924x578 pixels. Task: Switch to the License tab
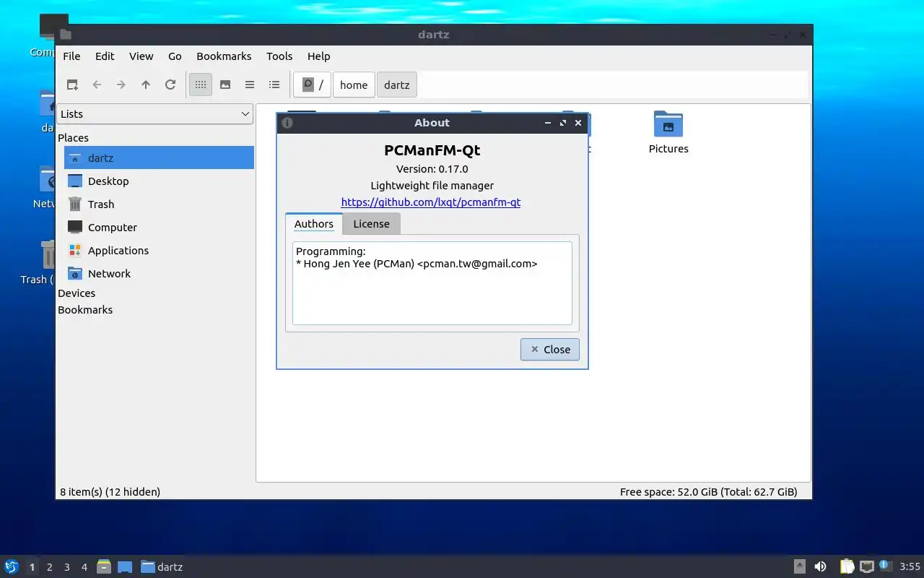pyautogui.click(x=371, y=224)
